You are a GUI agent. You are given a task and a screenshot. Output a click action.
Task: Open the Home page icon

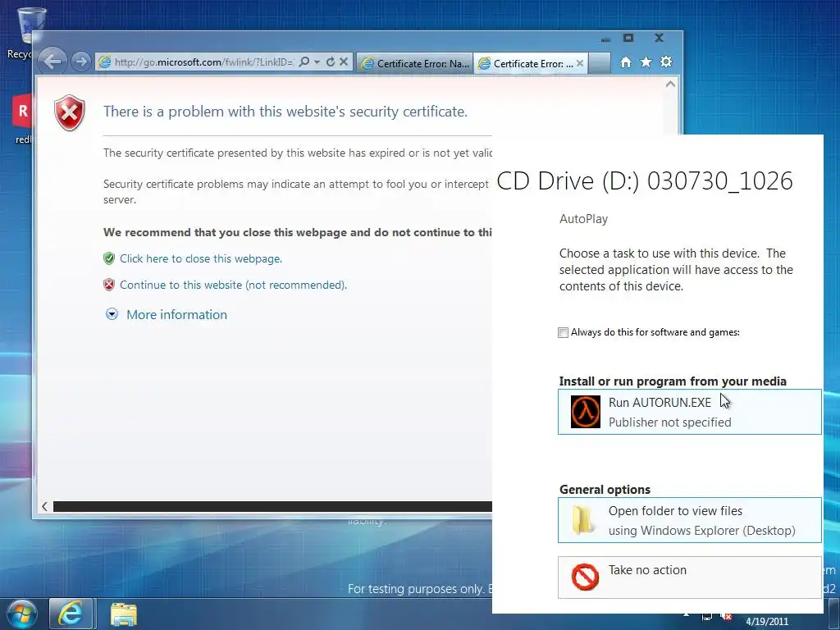[625, 62]
